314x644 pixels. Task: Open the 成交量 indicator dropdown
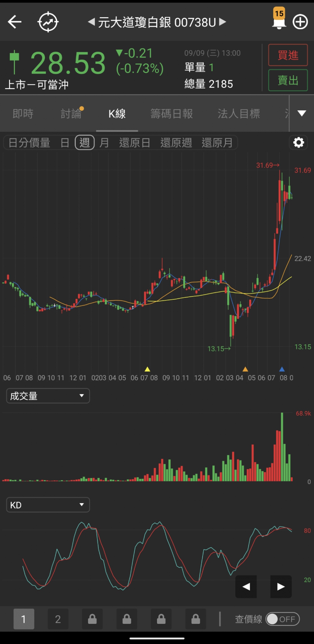48,396
